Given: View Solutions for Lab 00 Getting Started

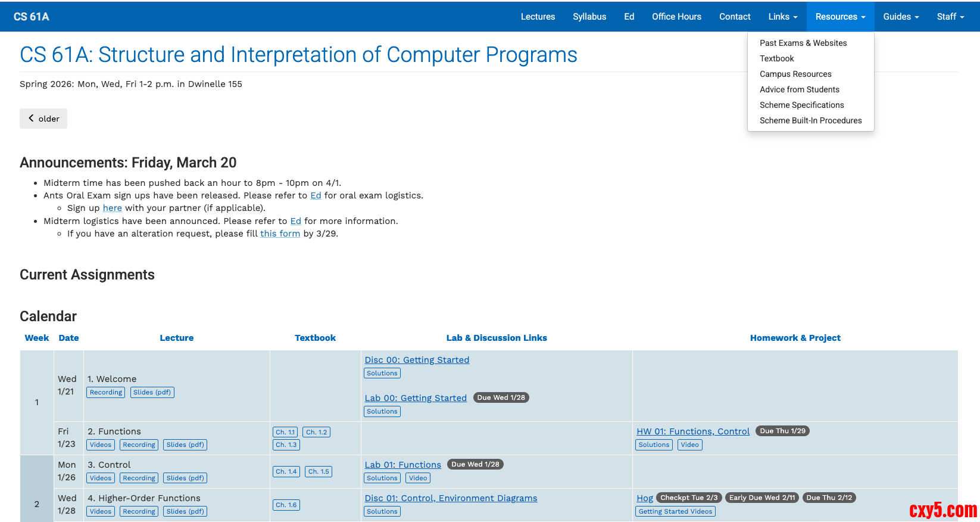Looking at the screenshot, I should click(x=382, y=411).
